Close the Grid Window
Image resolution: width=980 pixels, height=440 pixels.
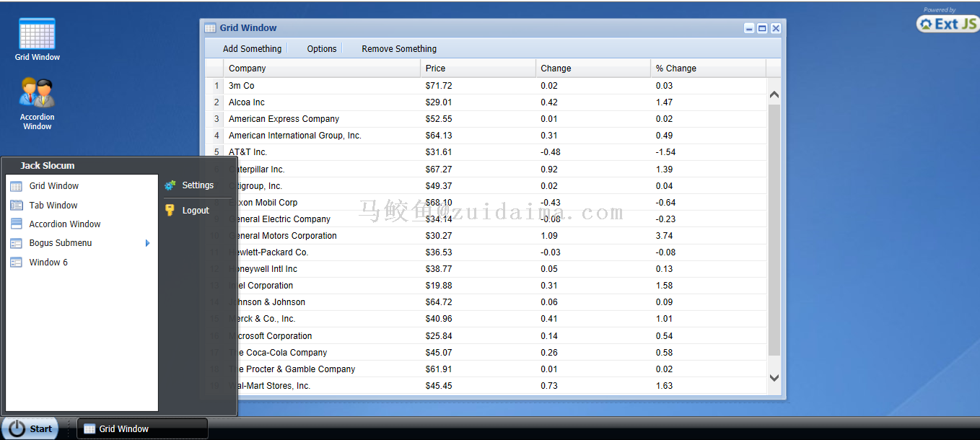tap(776, 28)
